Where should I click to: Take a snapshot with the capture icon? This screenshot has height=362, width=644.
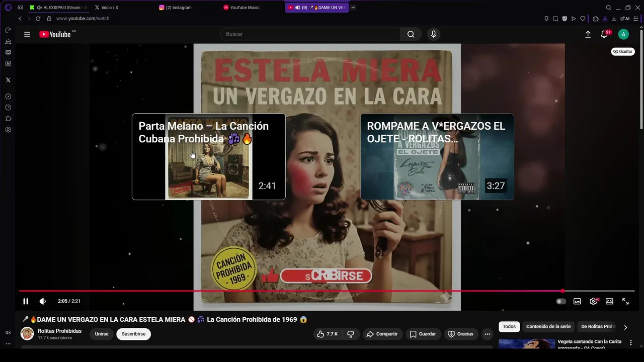[x=555, y=19]
